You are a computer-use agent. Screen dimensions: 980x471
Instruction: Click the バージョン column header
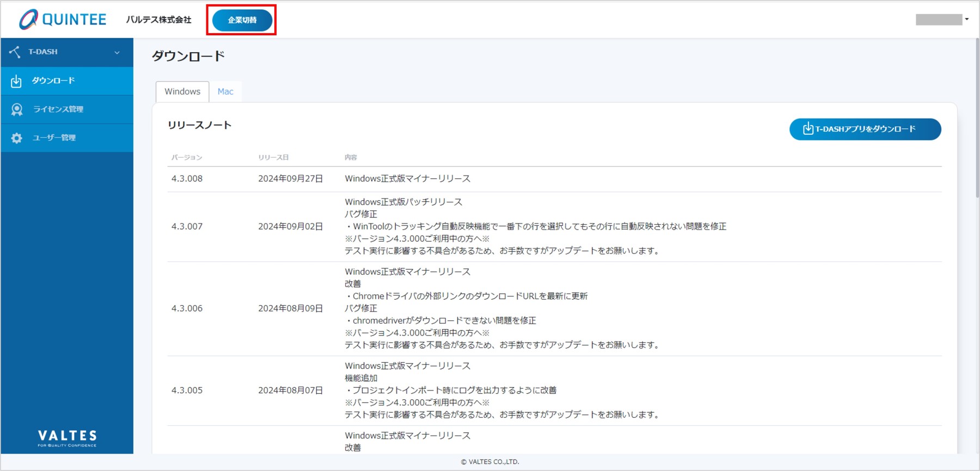(187, 157)
